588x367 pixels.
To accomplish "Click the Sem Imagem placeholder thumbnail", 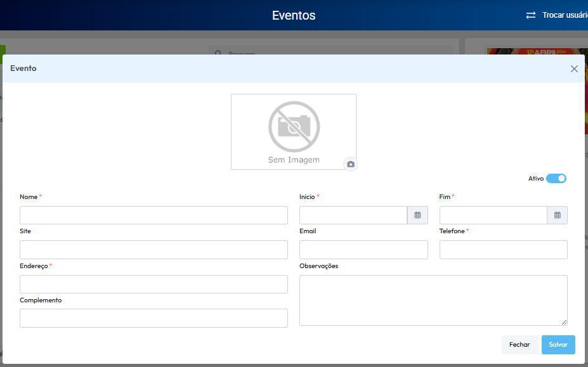I will (x=294, y=132).
